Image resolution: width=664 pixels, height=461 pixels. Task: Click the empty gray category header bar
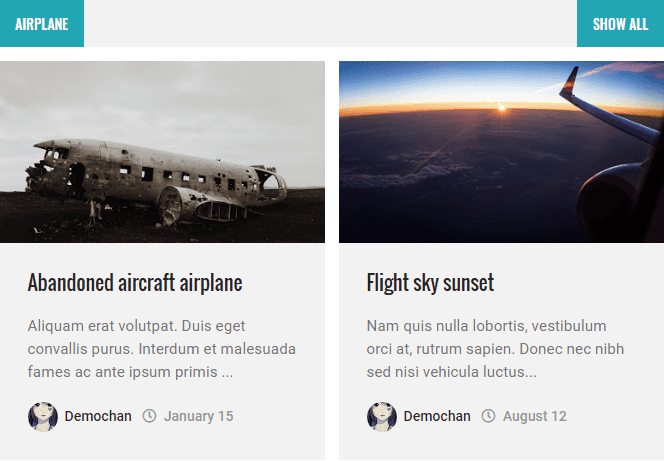(x=330, y=23)
